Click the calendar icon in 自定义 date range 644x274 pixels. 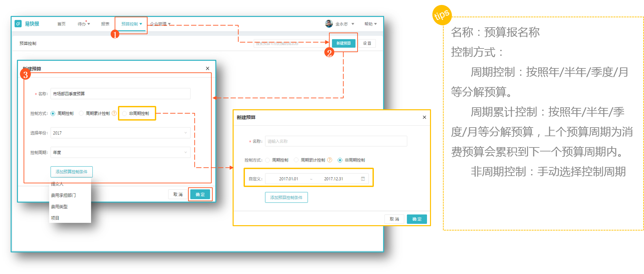click(363, 179)
